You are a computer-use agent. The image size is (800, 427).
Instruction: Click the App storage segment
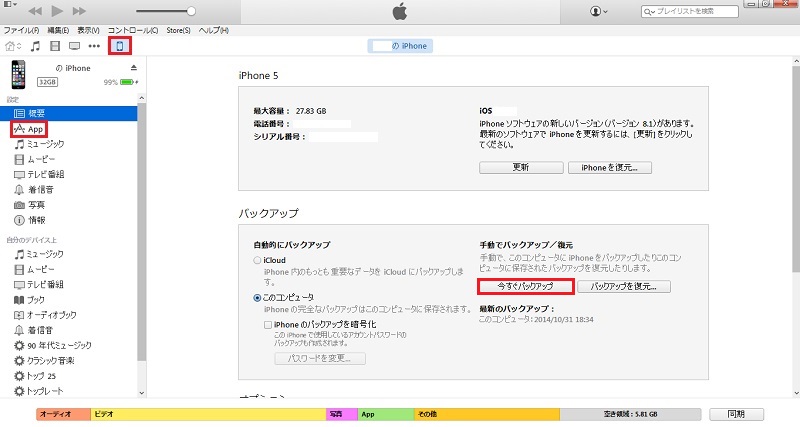[386, 414]
